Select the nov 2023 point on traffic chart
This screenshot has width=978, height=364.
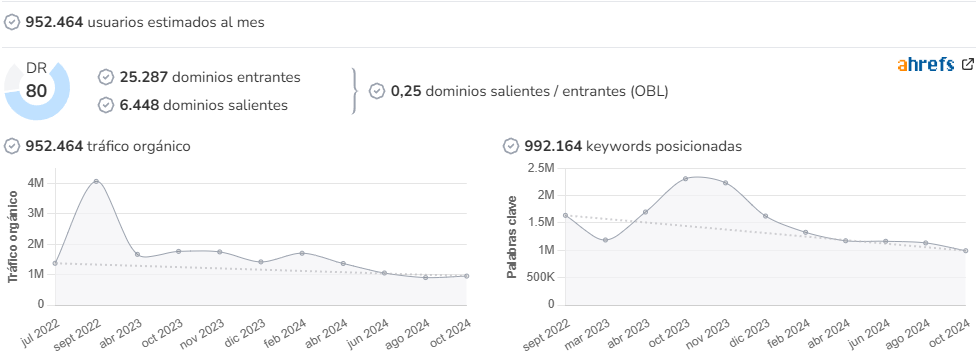[220, 252]
